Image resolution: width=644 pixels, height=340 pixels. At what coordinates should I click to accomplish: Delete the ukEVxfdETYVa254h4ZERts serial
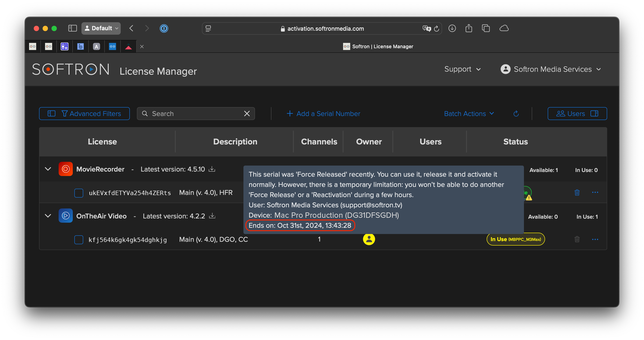[577, 192]
